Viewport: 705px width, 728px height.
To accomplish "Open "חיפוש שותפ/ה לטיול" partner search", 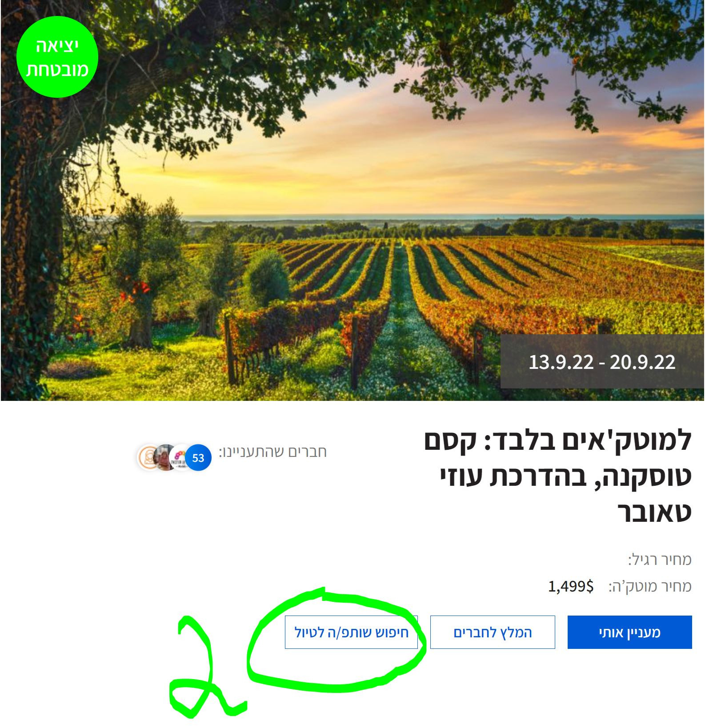I will 351,632.
